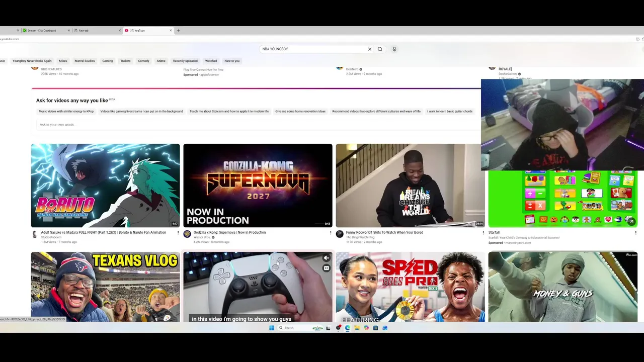Select the Anime filter chip
Viewport: 644px width, 362px height.
[161, 61]
